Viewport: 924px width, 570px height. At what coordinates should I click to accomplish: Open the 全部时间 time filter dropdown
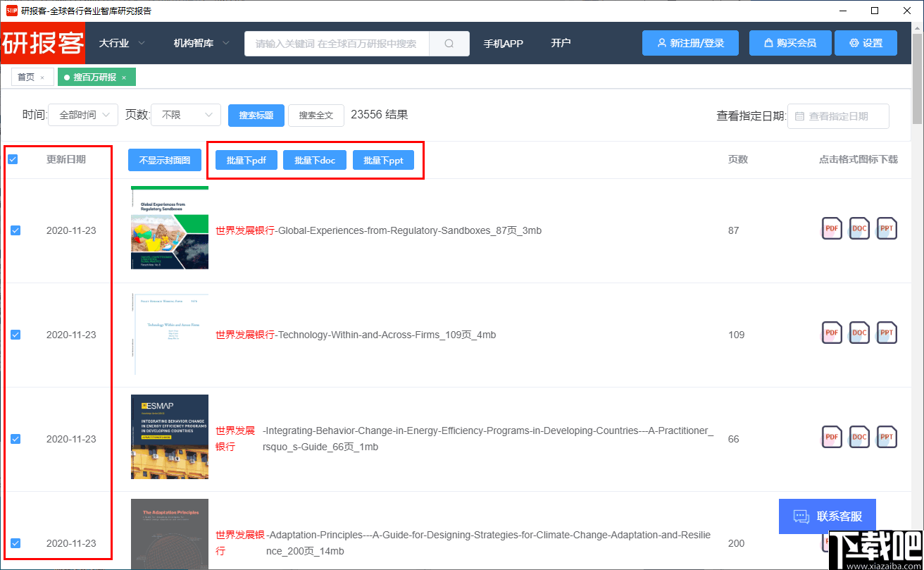[x=83, y=115]
